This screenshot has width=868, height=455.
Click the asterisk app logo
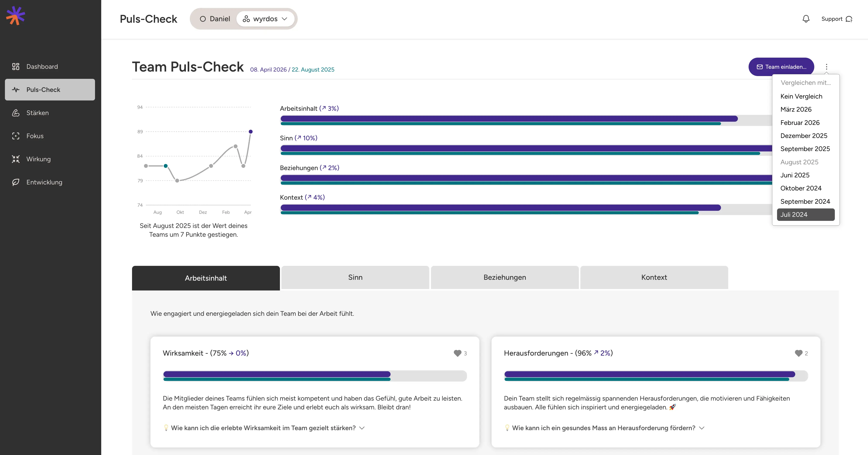tap(15, 15)
